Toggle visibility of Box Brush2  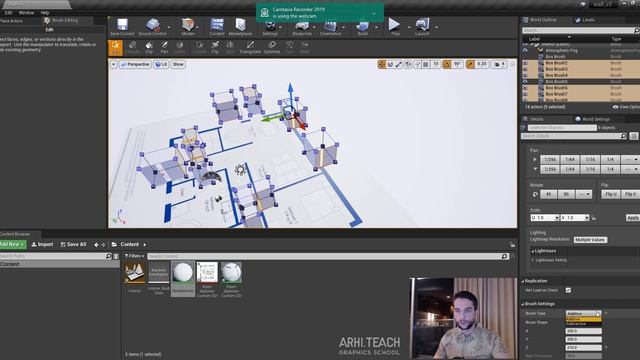click(525, 63)
